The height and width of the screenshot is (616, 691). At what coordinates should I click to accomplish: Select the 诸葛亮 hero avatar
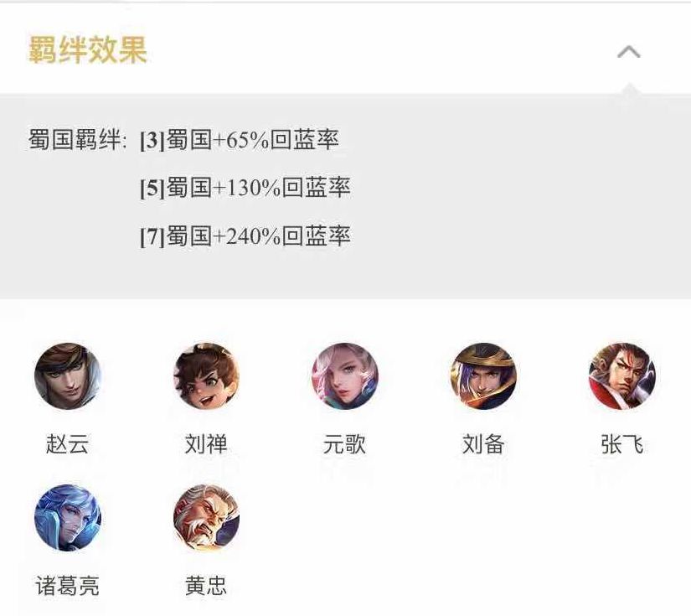click(68, 518)
